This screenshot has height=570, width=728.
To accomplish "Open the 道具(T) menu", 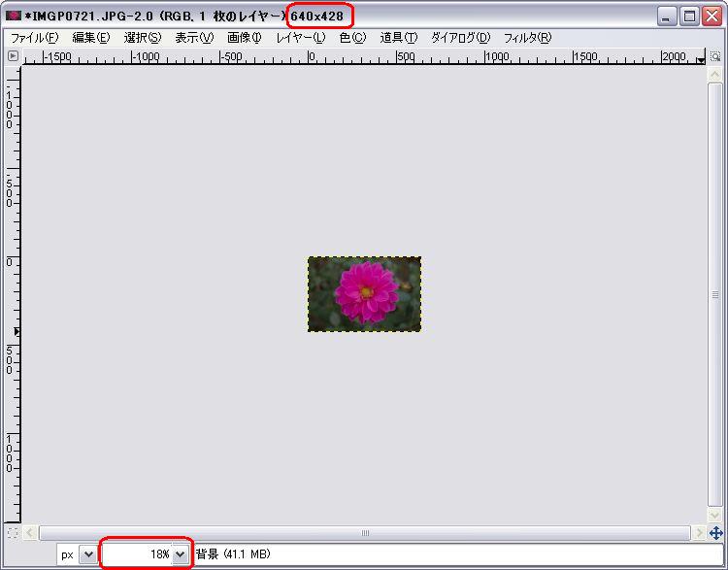I will pyautogui.click(x=398, y=38).
